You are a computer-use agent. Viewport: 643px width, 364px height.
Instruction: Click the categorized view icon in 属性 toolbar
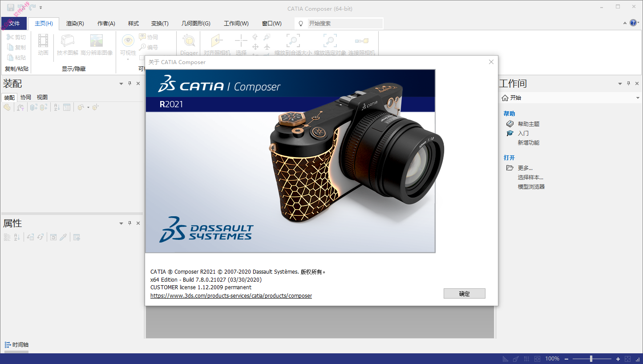click(x=7, y=237)
